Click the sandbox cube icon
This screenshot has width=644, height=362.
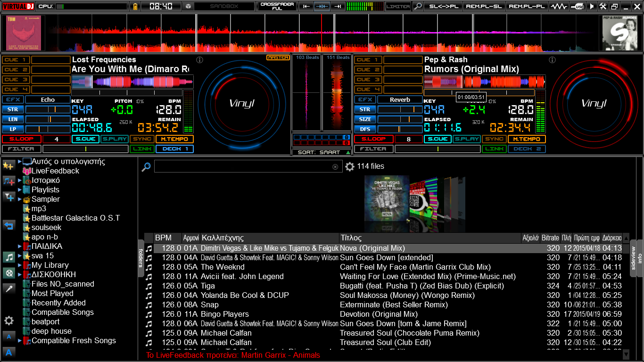coord(188,7)
